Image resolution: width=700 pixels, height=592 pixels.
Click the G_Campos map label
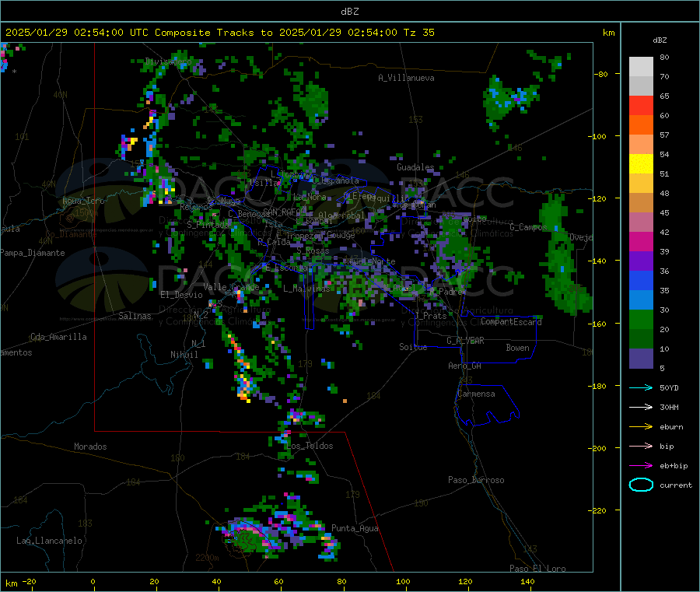528,227
